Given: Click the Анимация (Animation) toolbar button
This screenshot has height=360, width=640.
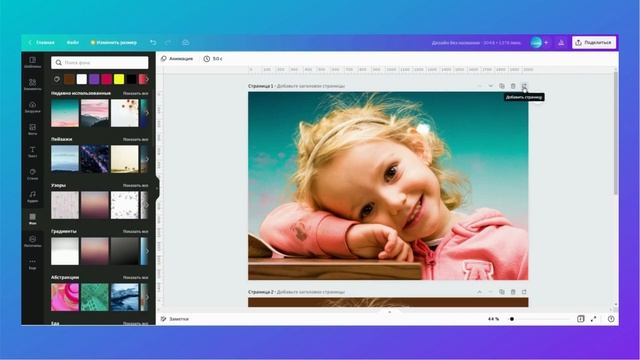Looking at the screenshot, I should tap(177, 59).
